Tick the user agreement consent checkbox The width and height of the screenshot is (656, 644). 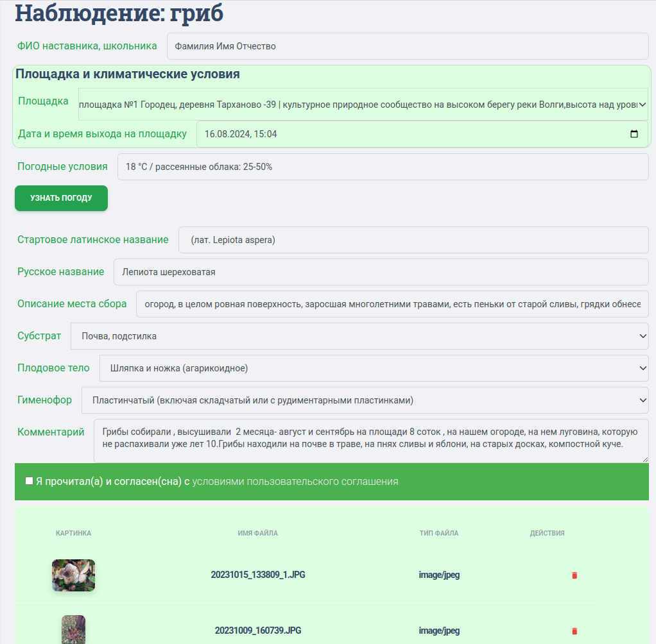29,481
